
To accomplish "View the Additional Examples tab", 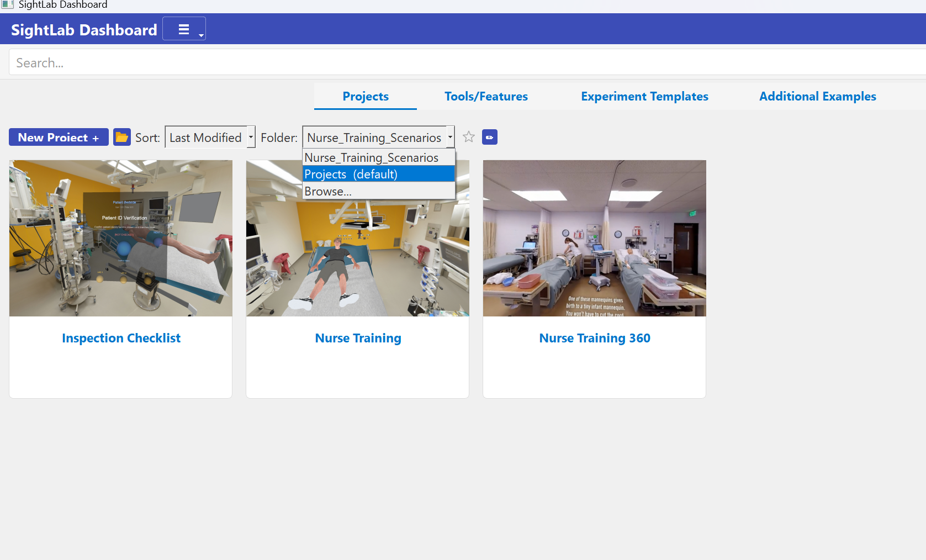I will coord(817,97).
